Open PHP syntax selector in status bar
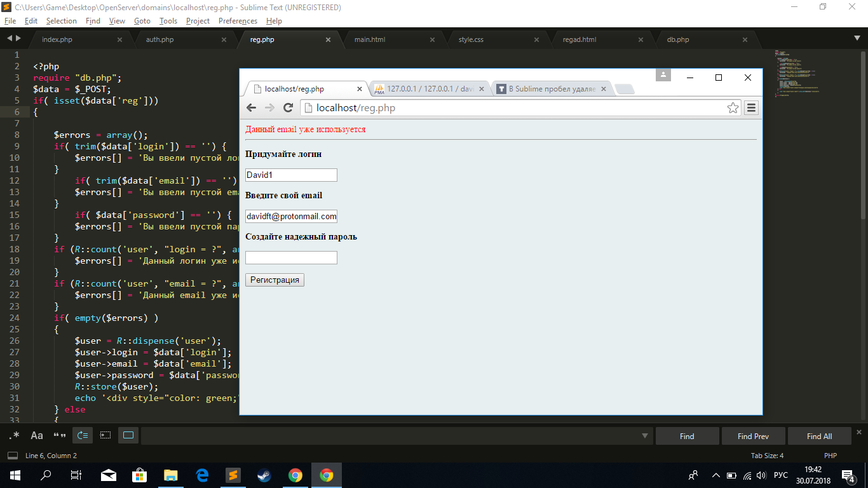Viewport: 868px width, 488px height. pyautogui.click(x=830, y=456)
